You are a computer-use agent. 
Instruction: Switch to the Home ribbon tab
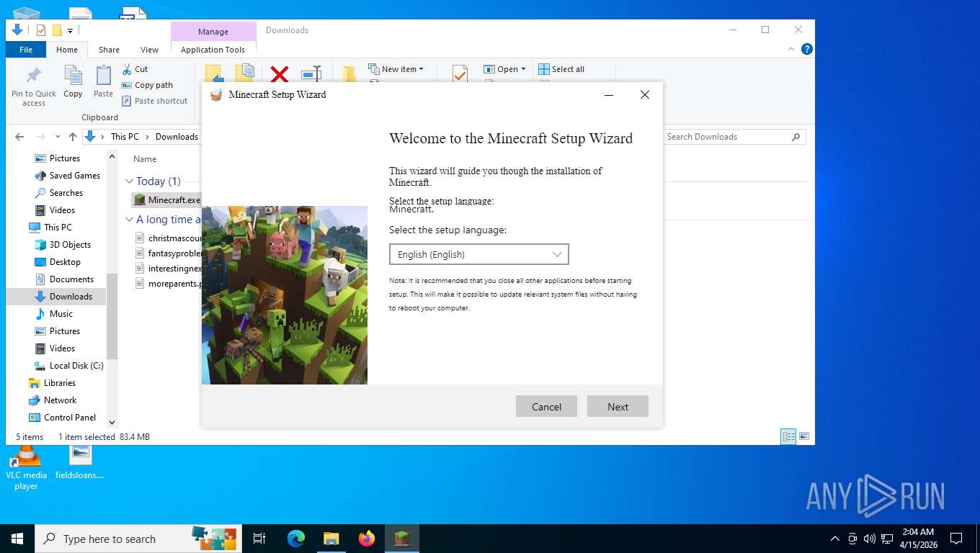coord(67,50)
